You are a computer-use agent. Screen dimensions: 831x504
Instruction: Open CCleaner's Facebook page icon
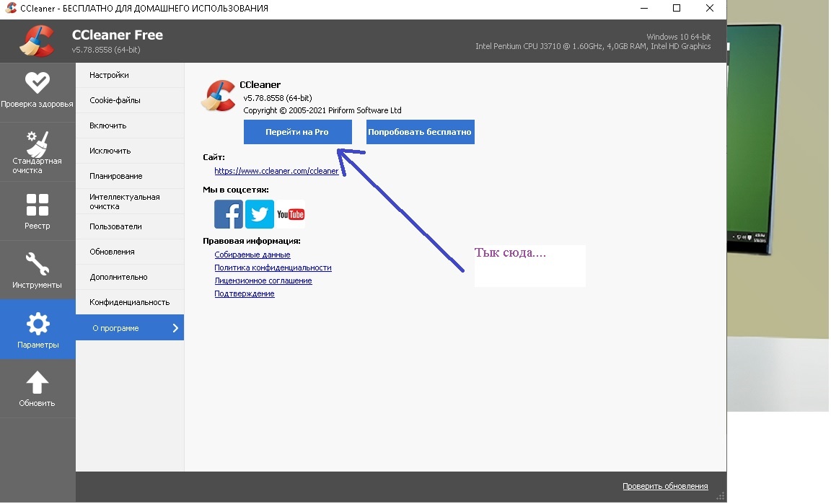click(229, 214)
